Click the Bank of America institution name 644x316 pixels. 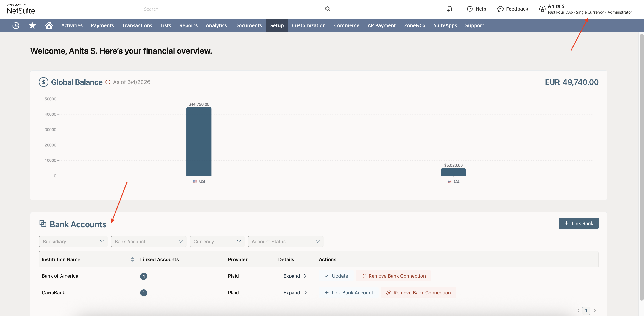click(60, 276)
